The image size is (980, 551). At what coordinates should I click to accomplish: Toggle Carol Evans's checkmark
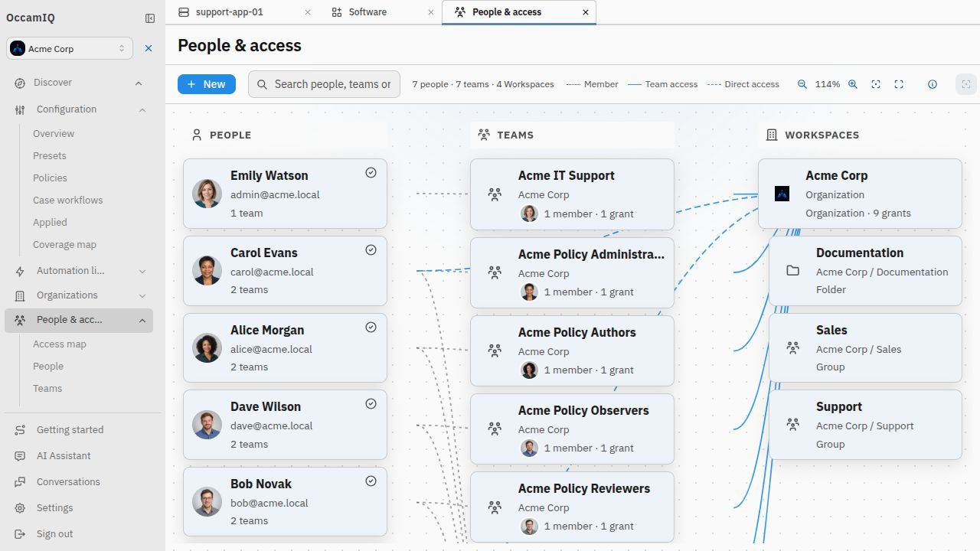371,250
